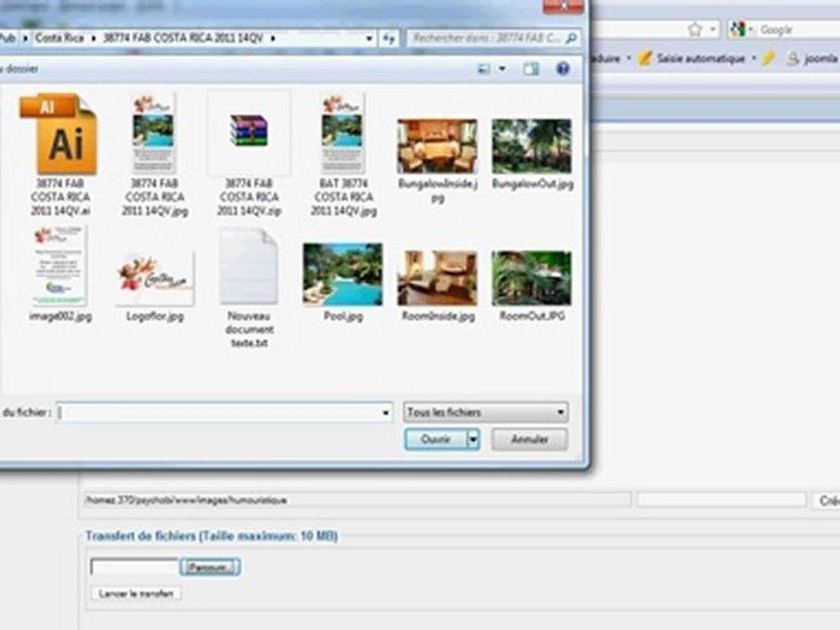Click the change view icon
This screenshot has width=840, height=630.
[x=484, y=68]
